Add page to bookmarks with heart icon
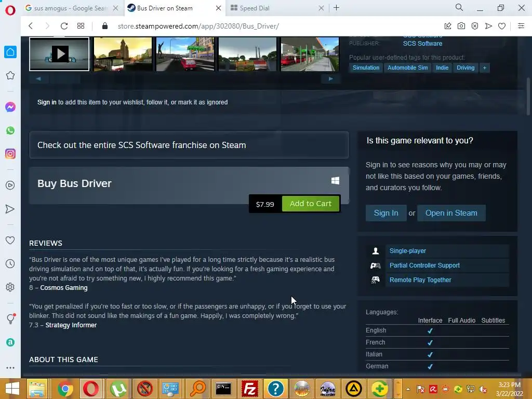Screen dimensions: 532x399 (502, 26)
